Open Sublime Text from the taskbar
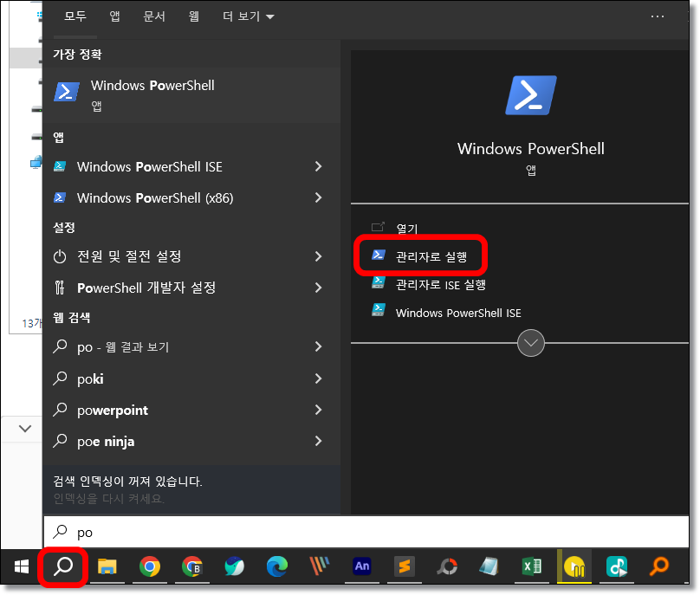The width and height of the screenshot is (700, 608). pos(405,567)
